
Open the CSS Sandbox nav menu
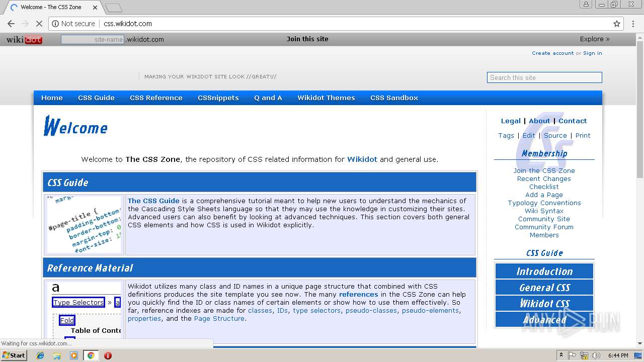(x=394, y=98)
